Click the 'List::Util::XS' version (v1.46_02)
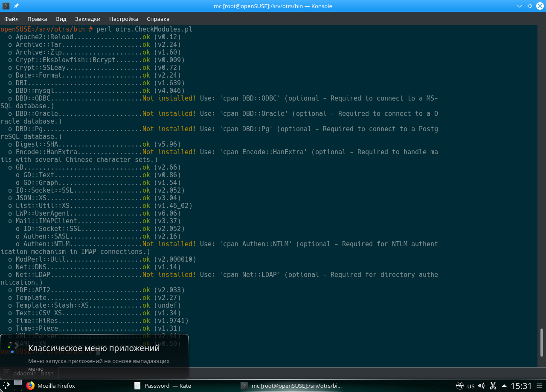Image resolution: width=546 pixels, height=392 pixels. [x=173, y=206]
